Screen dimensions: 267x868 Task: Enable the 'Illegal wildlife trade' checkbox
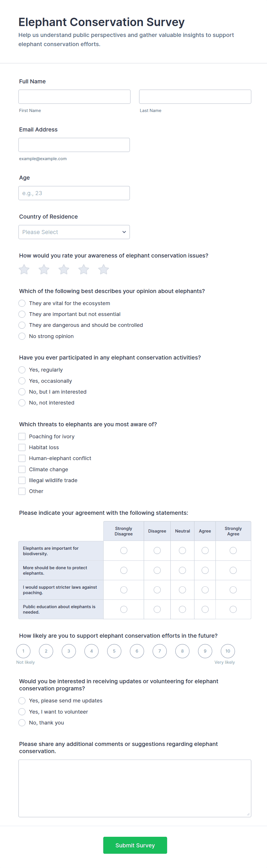point(22,480)
